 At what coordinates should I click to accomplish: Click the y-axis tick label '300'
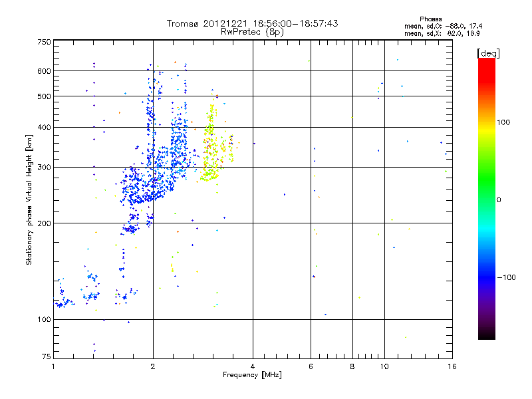(44, 168)
